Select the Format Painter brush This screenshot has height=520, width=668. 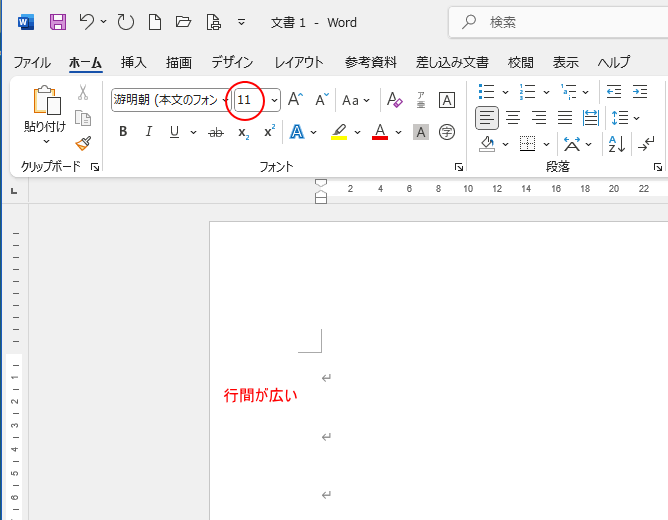83,144
